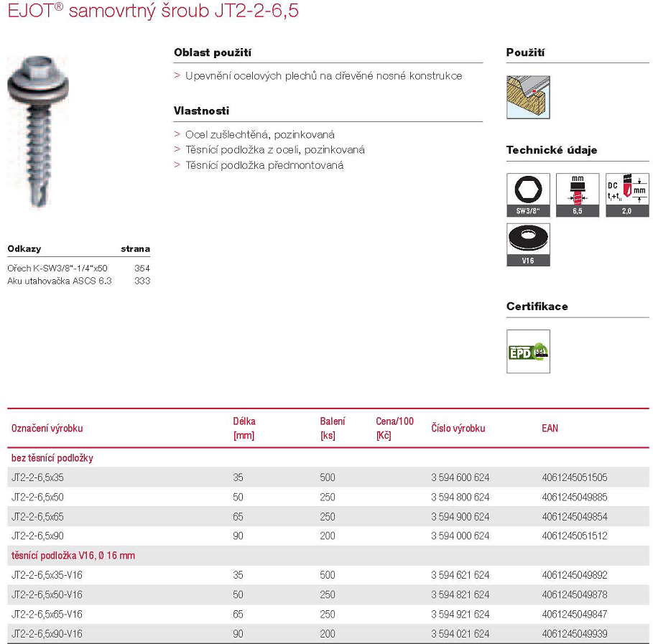The image size is (653, 644).
Task: Click EAN 4061245049939
Action: point(575,634)
